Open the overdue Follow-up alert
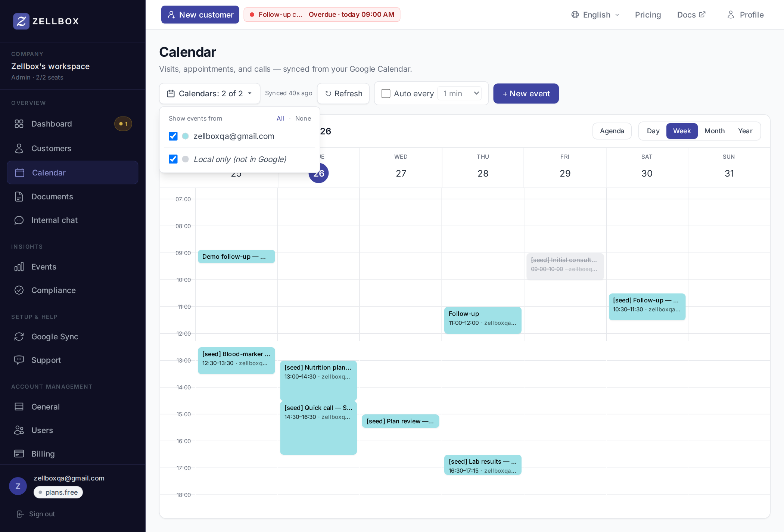 [322, 15]
